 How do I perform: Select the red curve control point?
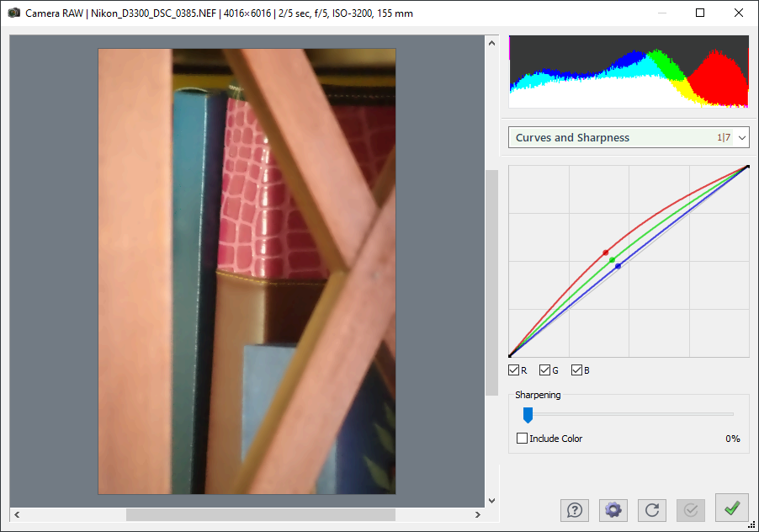[x=605, y=253]
